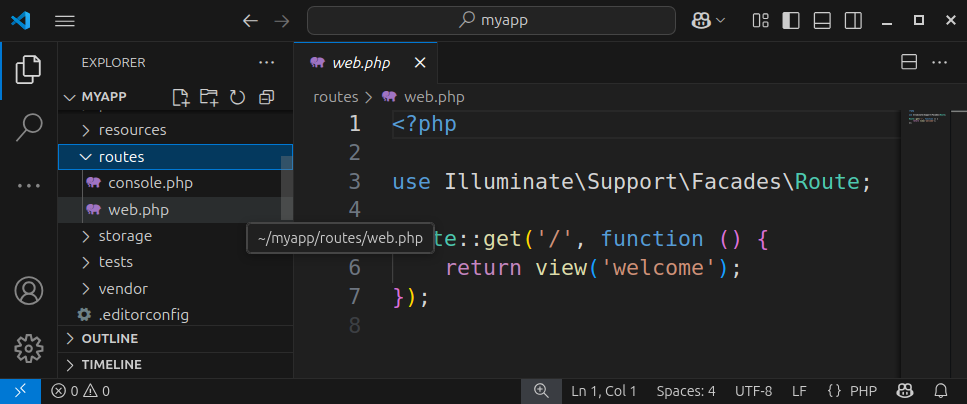This screenshot has height=404, width=967.
Task: Split the editor layout
Action: (909, 62)
